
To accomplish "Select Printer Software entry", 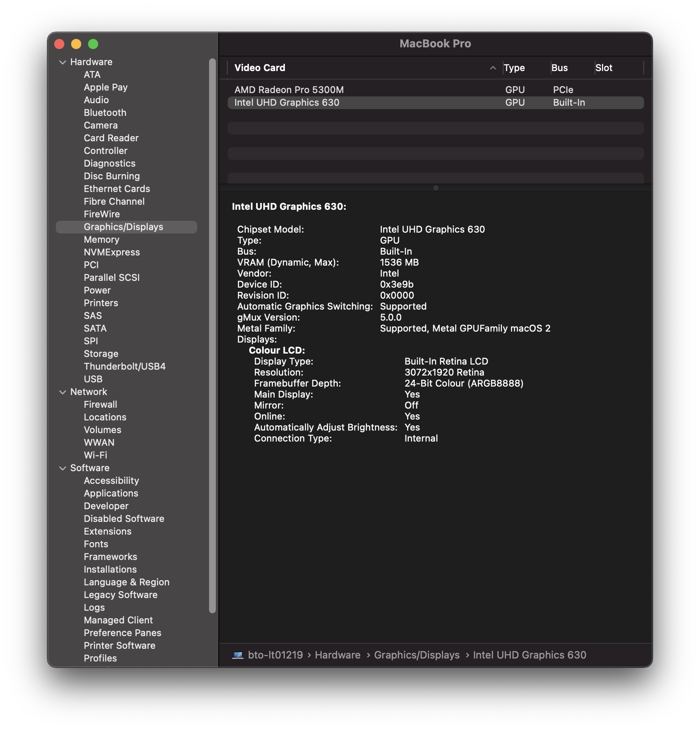I will (119, 646).
